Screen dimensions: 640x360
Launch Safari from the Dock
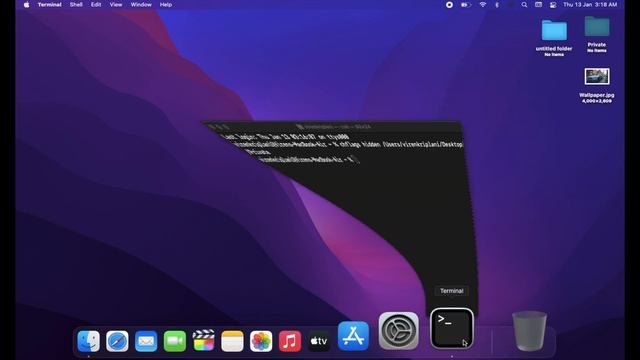click(117, 340)
